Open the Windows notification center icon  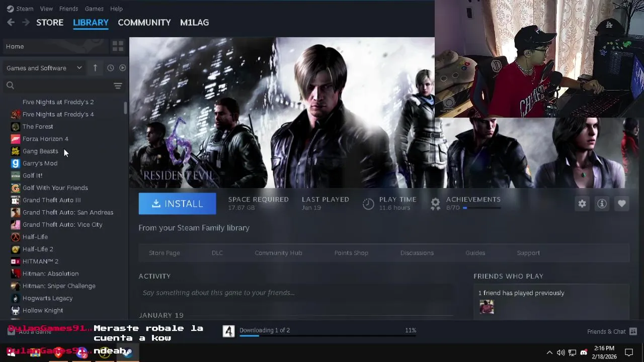pyautogui.click(x=629, y=352)
